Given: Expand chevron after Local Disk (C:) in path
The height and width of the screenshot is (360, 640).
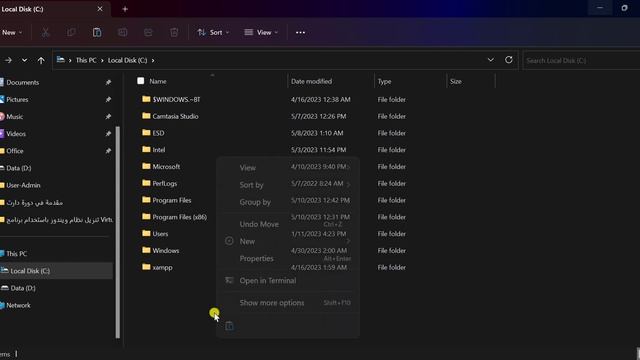Looking at the screenshot, I should 153,60.
